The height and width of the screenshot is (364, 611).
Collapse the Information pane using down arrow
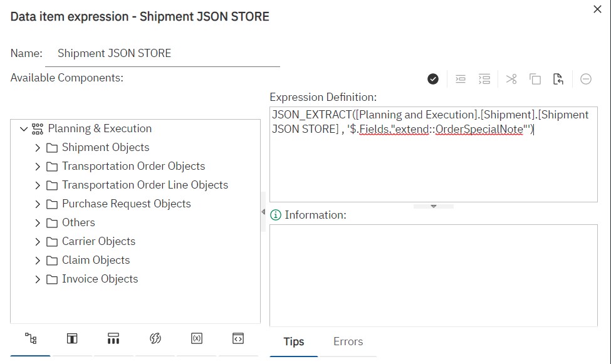pos(433,206)
